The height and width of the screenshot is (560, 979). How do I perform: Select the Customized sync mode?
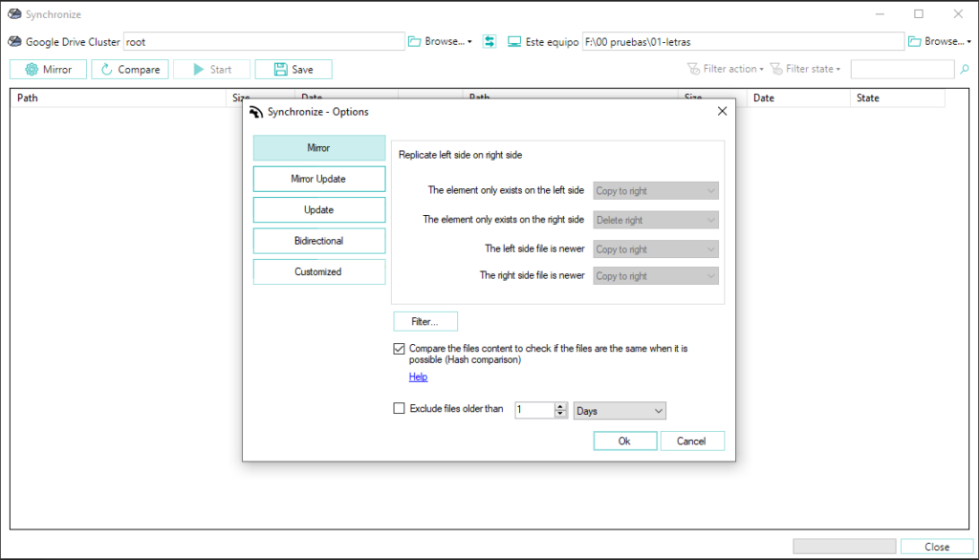[x=319, y=271]
